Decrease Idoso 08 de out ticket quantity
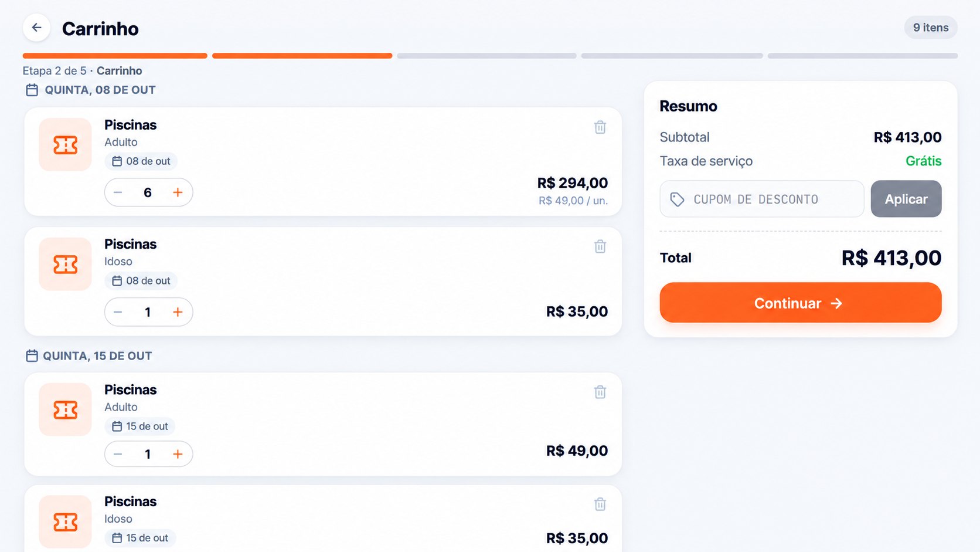Image resolution: width=980 pixels, height=552 pixels. pos(118,312)
